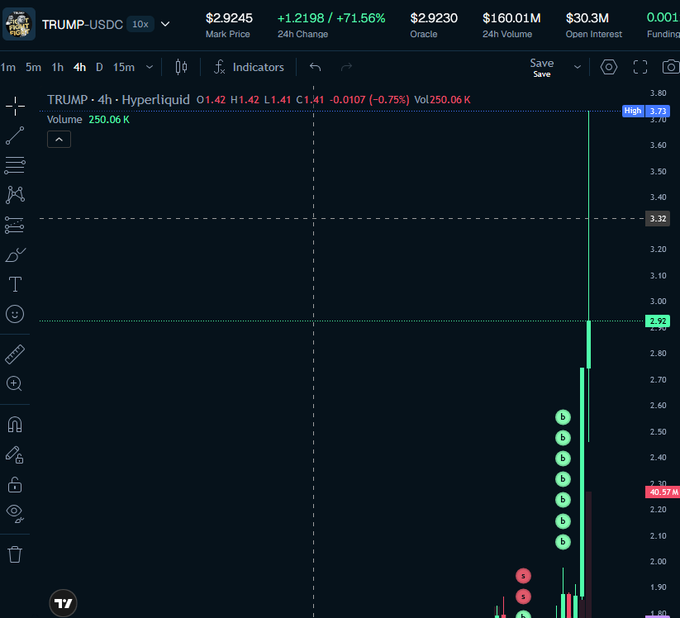Select the Text annotation tool

pyautogui.click(x=15, y=284)
